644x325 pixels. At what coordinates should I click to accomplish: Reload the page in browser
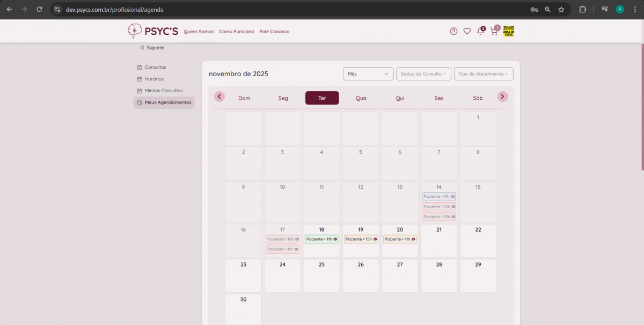(39, 9)
